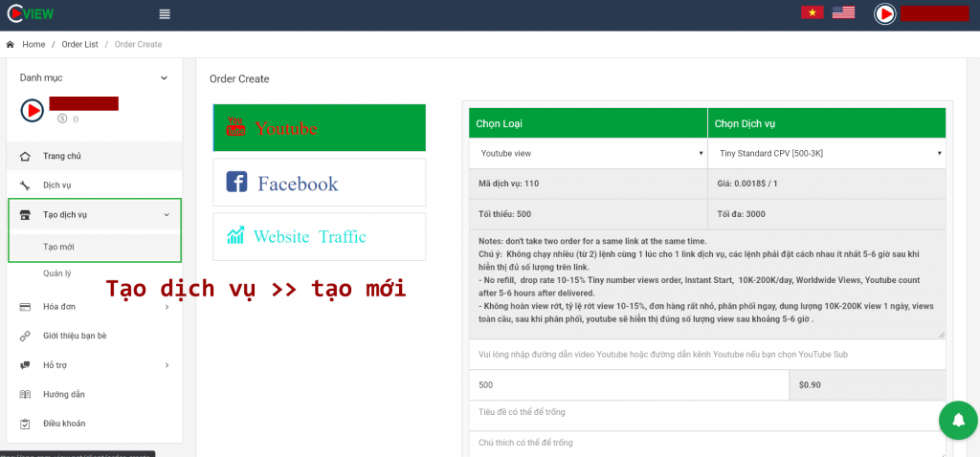This screenshot has width=980, height=457.
Task: Click Home breadcrumb link
Action: click(33, 44)
